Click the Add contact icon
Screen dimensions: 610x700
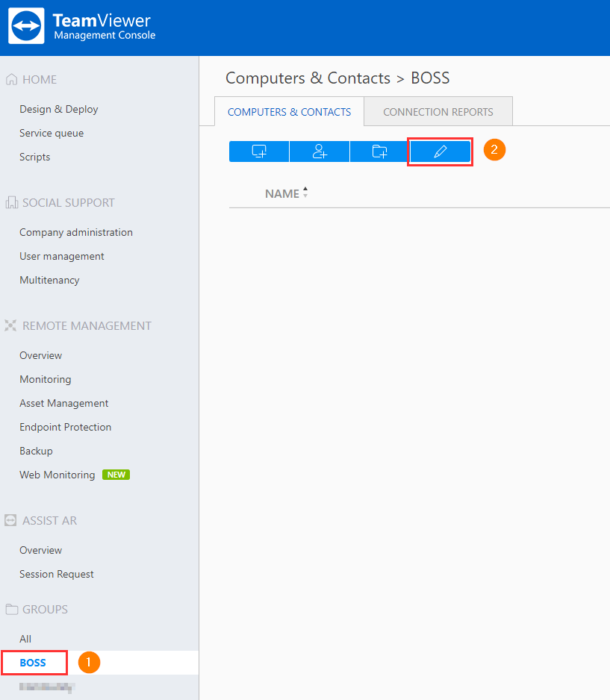(319, 151)
